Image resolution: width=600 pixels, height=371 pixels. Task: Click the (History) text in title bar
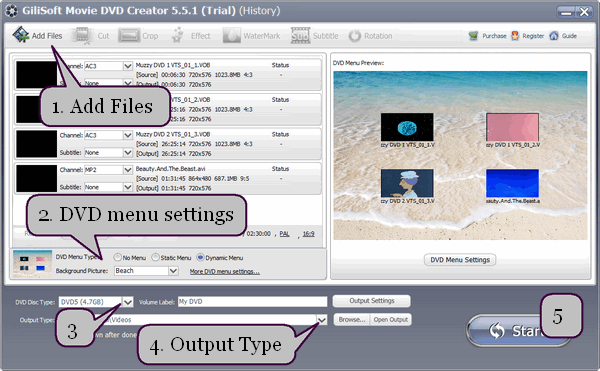[x=260, y=11]
